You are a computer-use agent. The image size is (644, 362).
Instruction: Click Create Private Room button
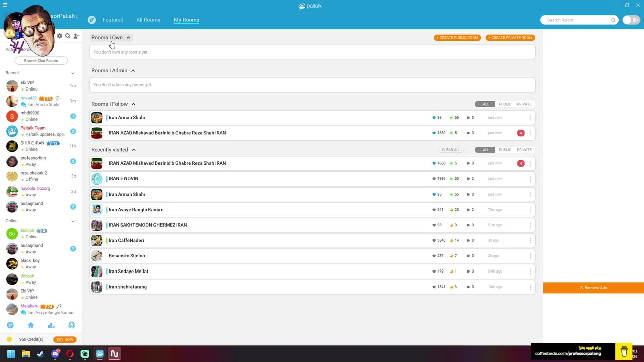click(510, 38)
